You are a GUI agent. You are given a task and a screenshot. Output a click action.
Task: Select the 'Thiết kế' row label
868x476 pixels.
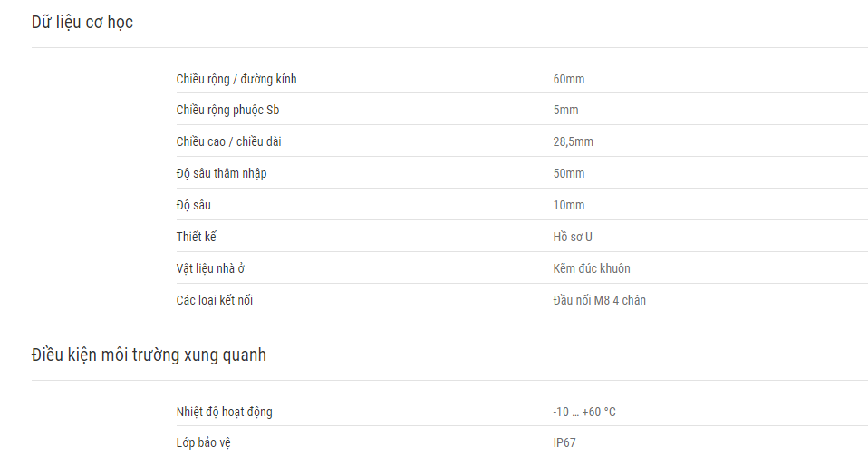point(196,237)
